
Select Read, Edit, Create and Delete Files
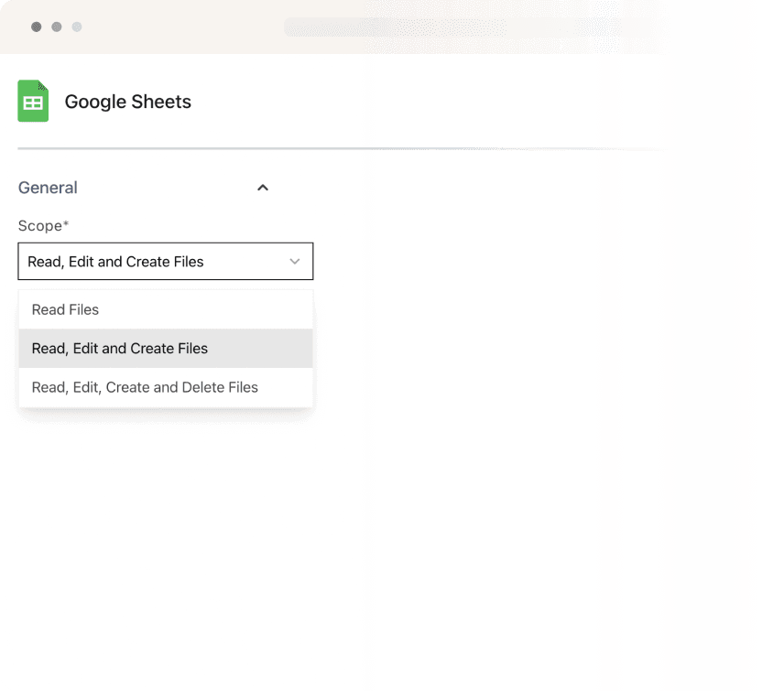[145, 387]
